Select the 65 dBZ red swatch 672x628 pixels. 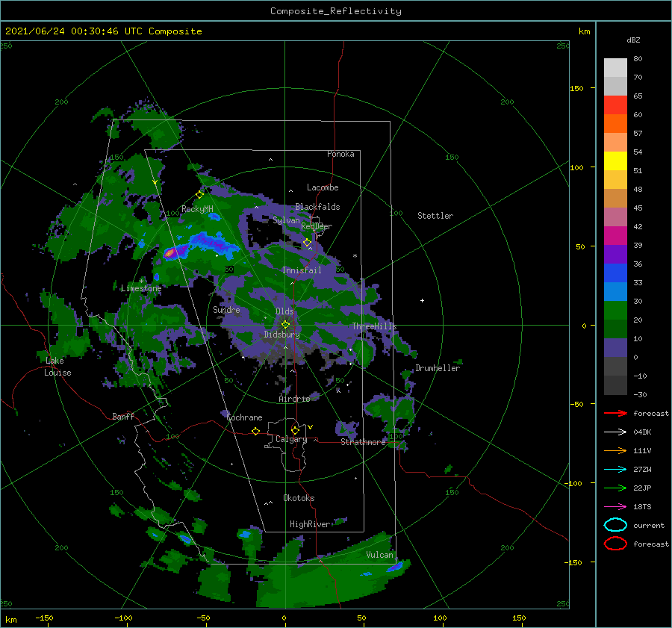tap(615, 105)
